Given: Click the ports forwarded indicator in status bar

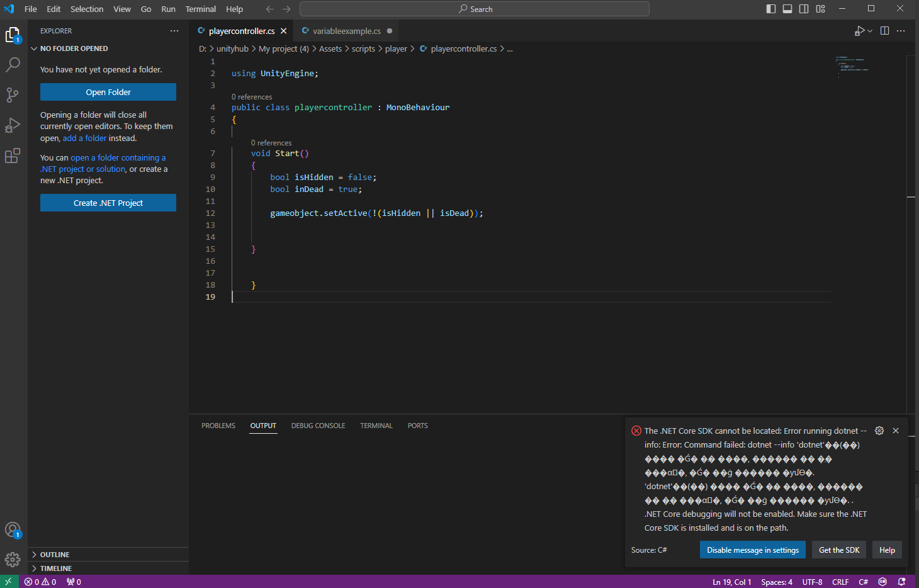Looking at the screenshot, I should pyautogui.click(x=74, y=582).
